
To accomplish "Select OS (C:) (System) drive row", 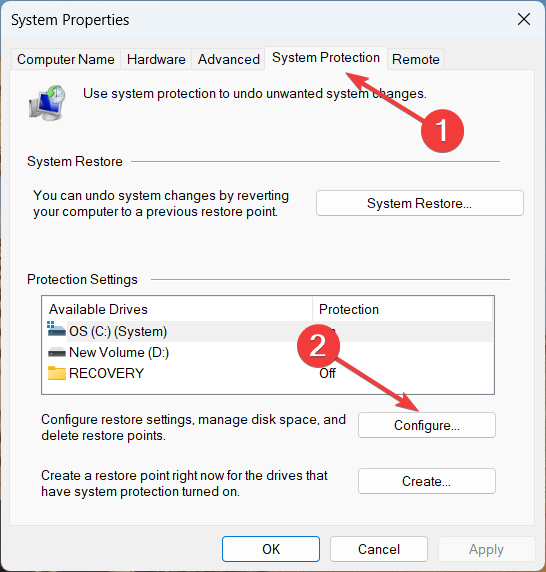I will coord(268,331).
